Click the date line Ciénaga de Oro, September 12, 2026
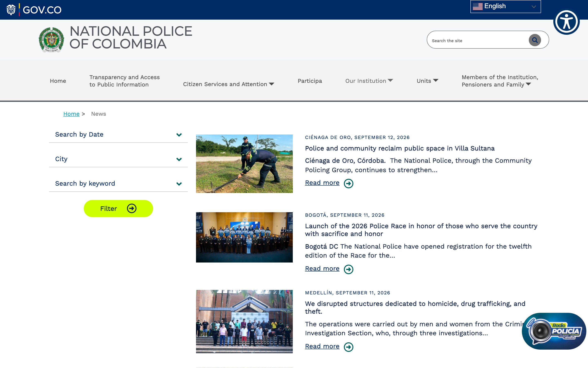 [357, 138]
